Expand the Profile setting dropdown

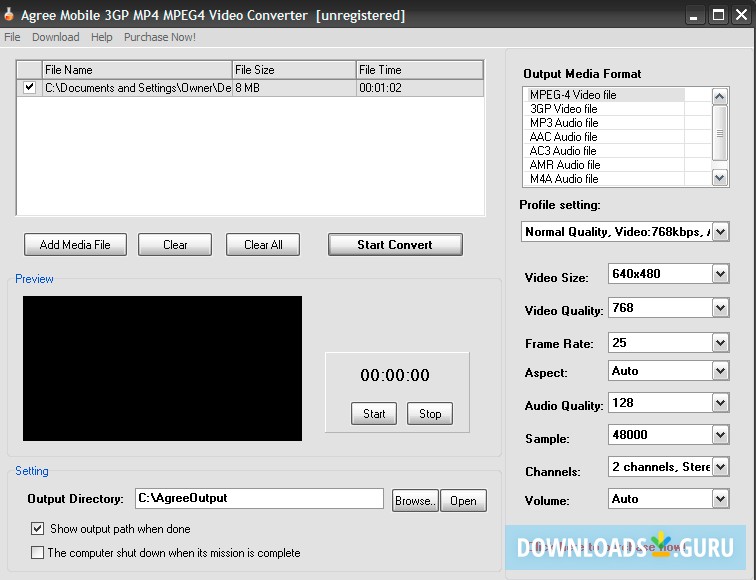(x=720, y=232)
